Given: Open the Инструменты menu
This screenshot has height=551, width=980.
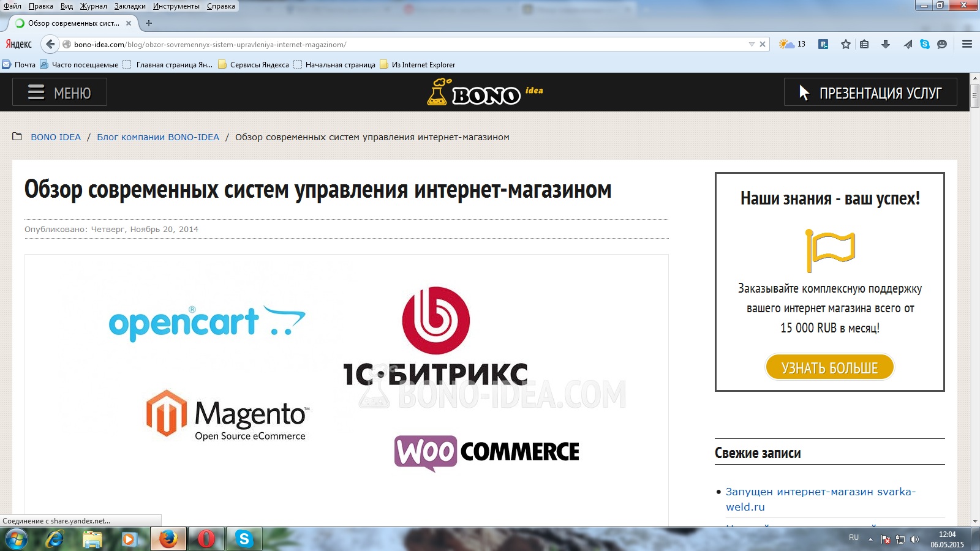Looking at the screenshot, I should click(x=176, y=6).
